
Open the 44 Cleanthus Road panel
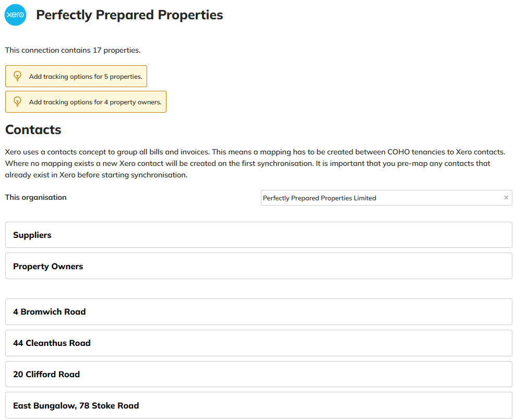[x=258, y=343]
